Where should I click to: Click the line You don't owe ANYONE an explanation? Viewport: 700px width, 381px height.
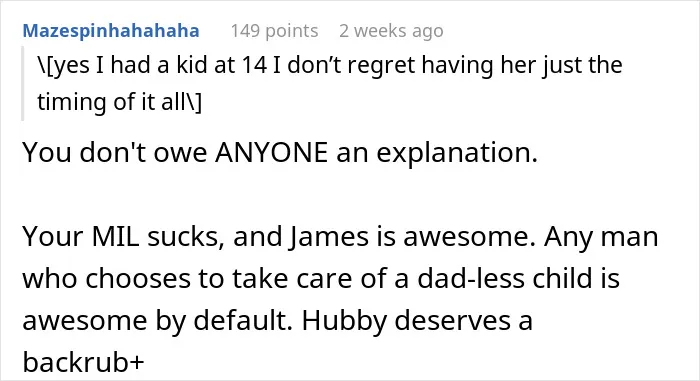tap(280, 152)
